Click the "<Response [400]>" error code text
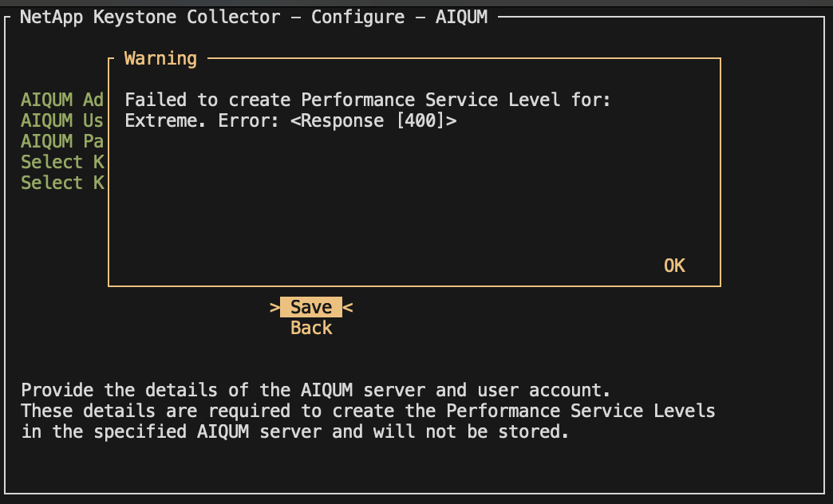 [x=373, y=120]
